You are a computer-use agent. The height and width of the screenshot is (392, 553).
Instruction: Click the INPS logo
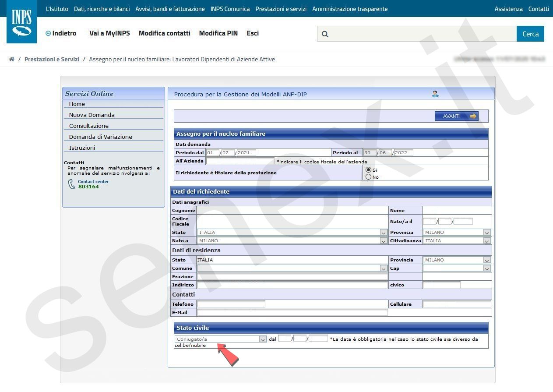[21, 22]
